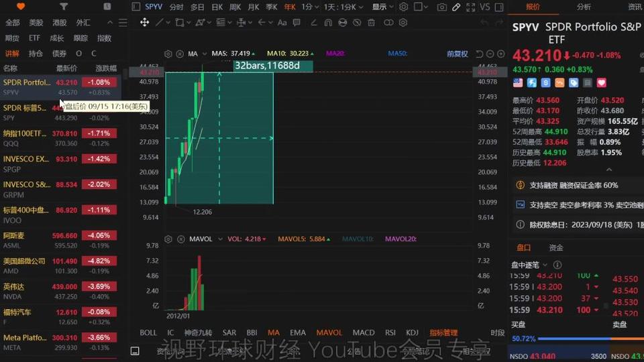The image size is (644, 362).
Task: Select the rectangle shape drawing tool
Action: coord(180,23)
